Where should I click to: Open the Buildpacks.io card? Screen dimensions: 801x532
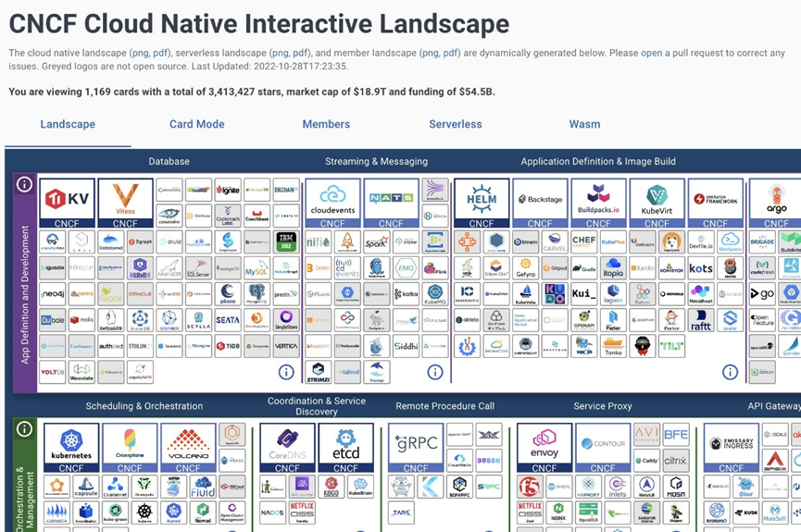pyautogui.click(x=598, y=203)
